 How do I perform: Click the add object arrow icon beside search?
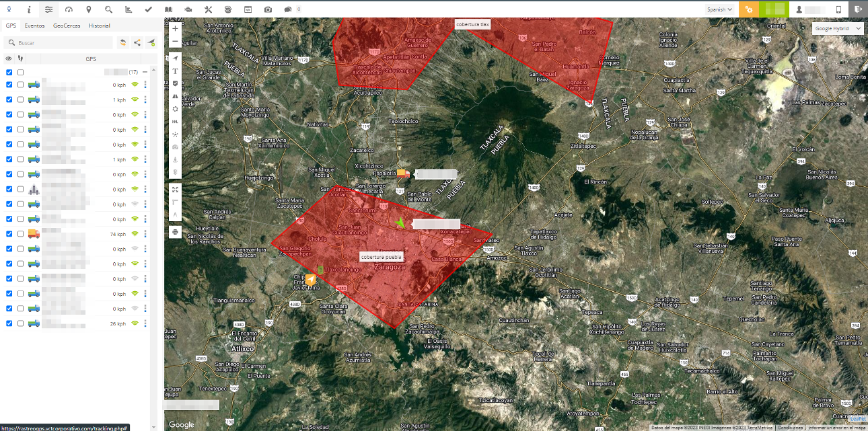point(151,42)
